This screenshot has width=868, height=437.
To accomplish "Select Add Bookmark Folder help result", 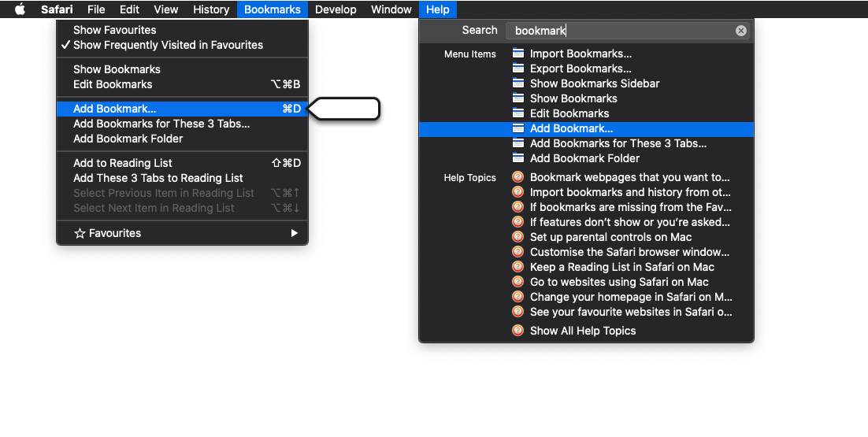I will [x=586, y=158].
